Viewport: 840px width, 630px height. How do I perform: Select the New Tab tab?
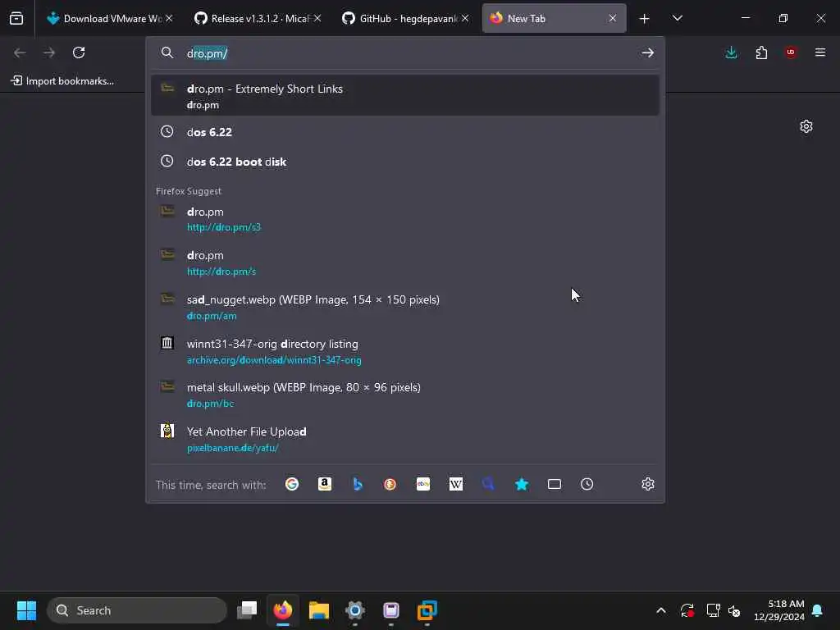554,18
